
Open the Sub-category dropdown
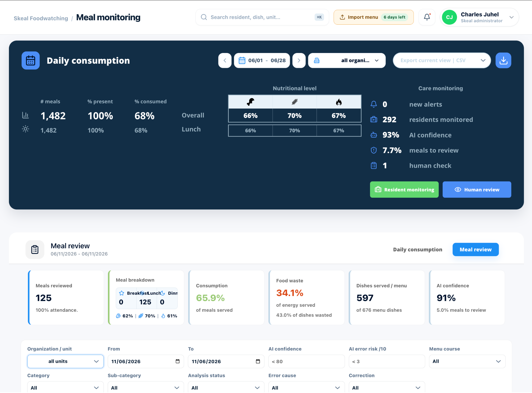146,387
